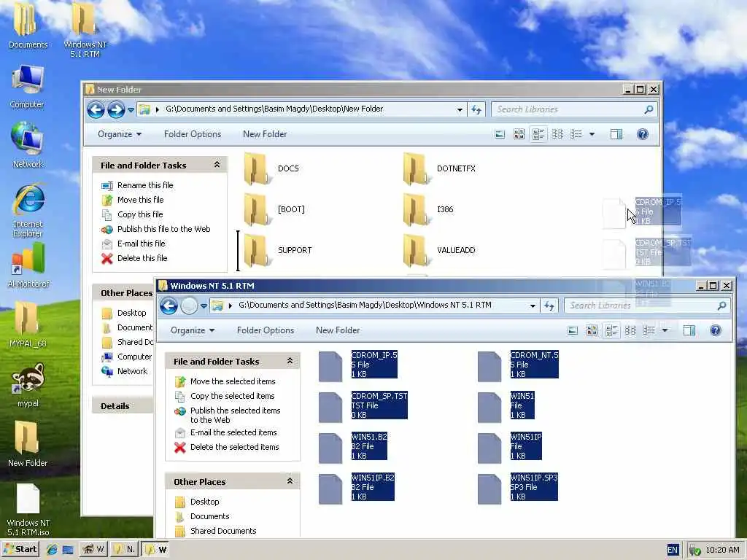This screenshot has width=747, height=560.
Task: Open recent pages dropdown in New Folder window
Action: coord(131,110)
